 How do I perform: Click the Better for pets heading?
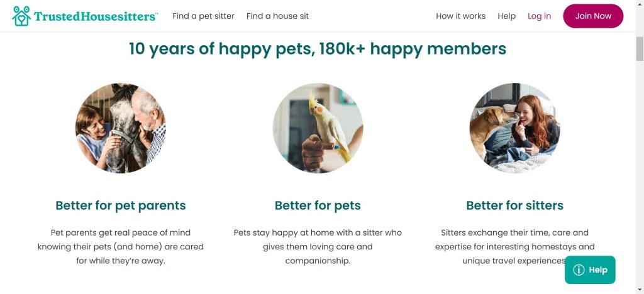pos(318,205)
